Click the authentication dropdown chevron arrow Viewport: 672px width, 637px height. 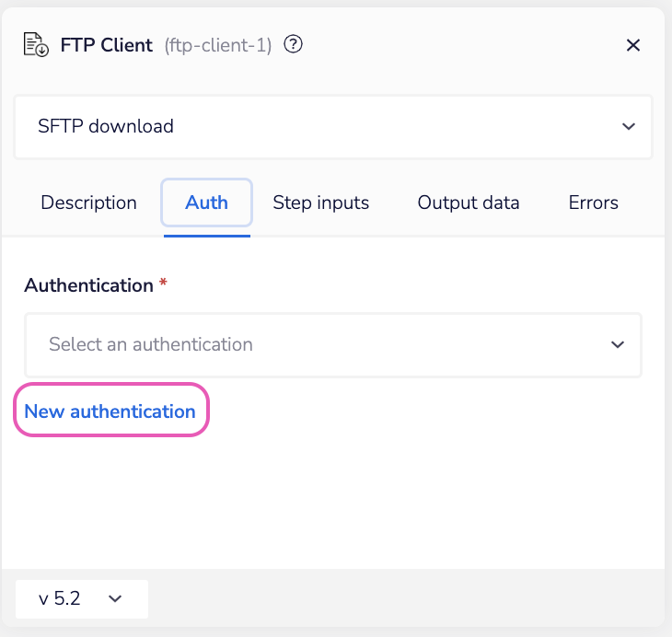pyautogui.click(x=618, y=344)
